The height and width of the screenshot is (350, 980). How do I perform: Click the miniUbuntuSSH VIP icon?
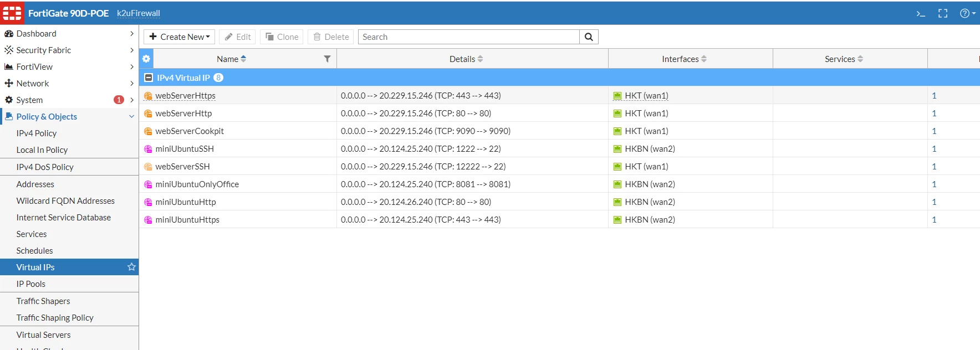coord(148,149)
